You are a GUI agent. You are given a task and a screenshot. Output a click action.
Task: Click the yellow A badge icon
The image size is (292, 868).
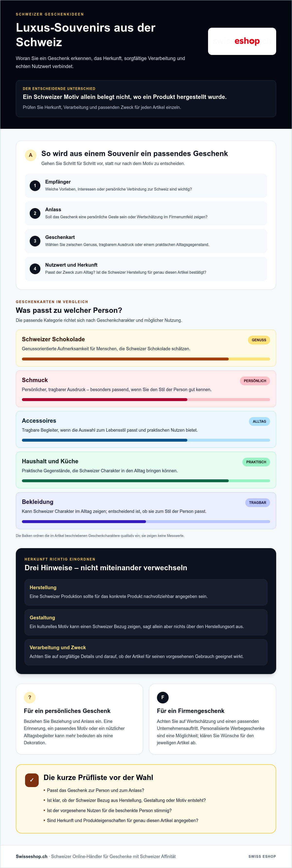[31, 155]
